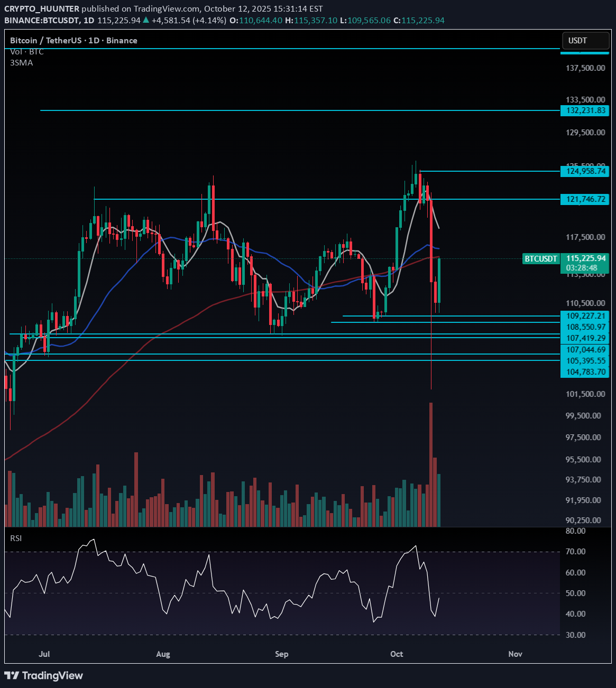Select the Vol · BTC indicator label
The image size is (616, 688).
click(x=24, y=51)
